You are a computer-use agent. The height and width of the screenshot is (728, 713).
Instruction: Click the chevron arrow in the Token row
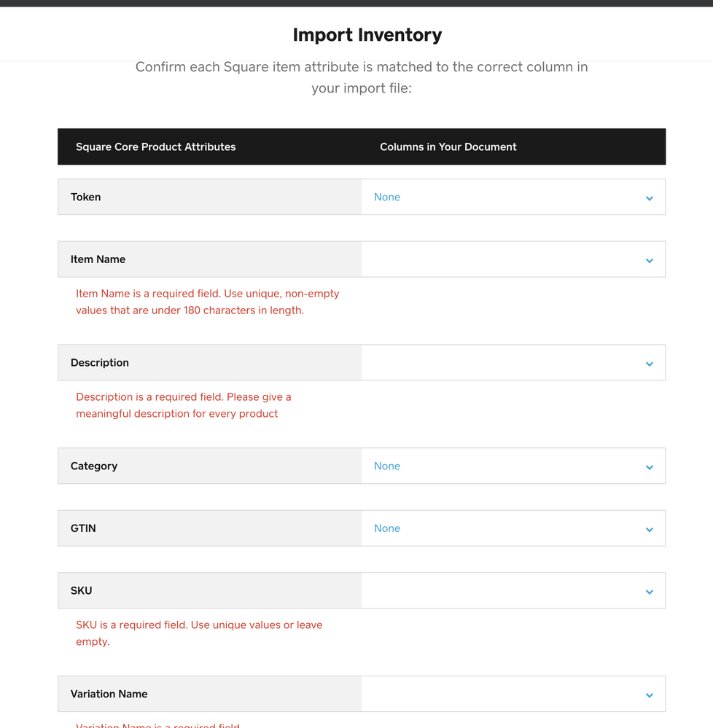649,198
